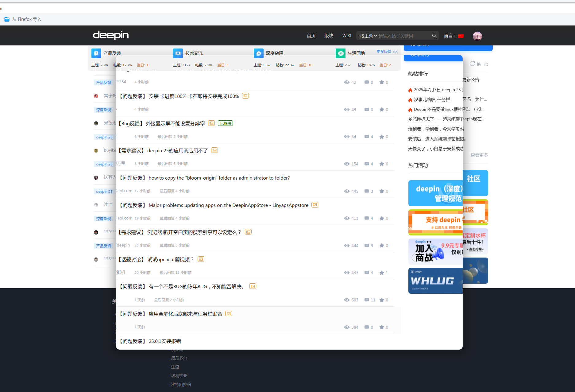Click the search magnifier icon

[434, 36]
